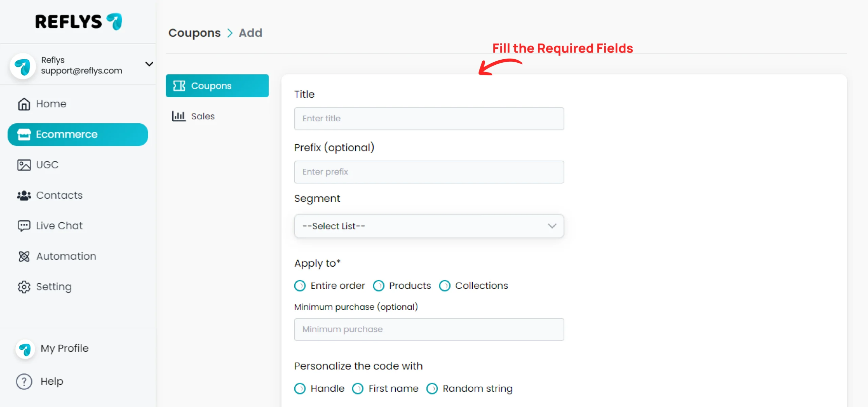
Task: Open the UGC image icon
Action: point(24,165)
